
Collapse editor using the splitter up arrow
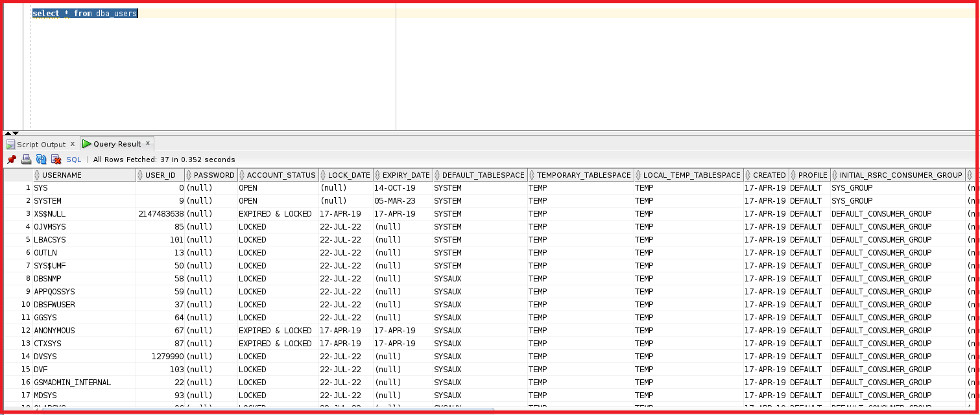pyautogui.click(x=8, y=133)
